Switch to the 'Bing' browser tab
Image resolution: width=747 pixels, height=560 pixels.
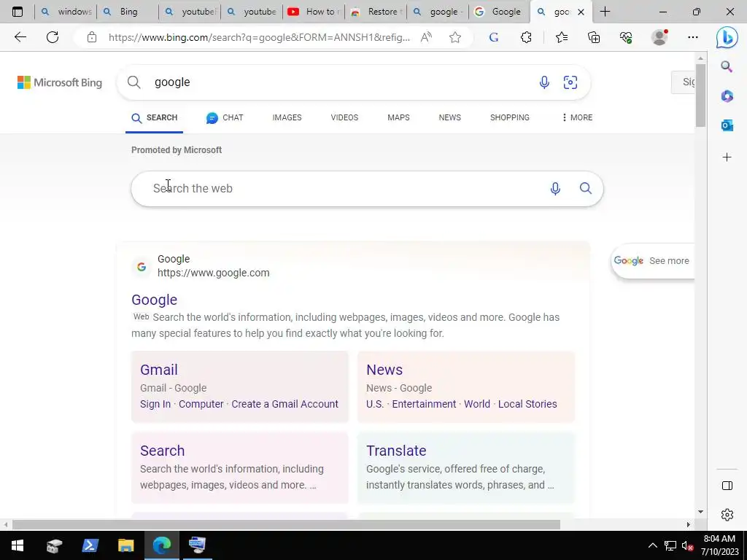coord(128,12)
